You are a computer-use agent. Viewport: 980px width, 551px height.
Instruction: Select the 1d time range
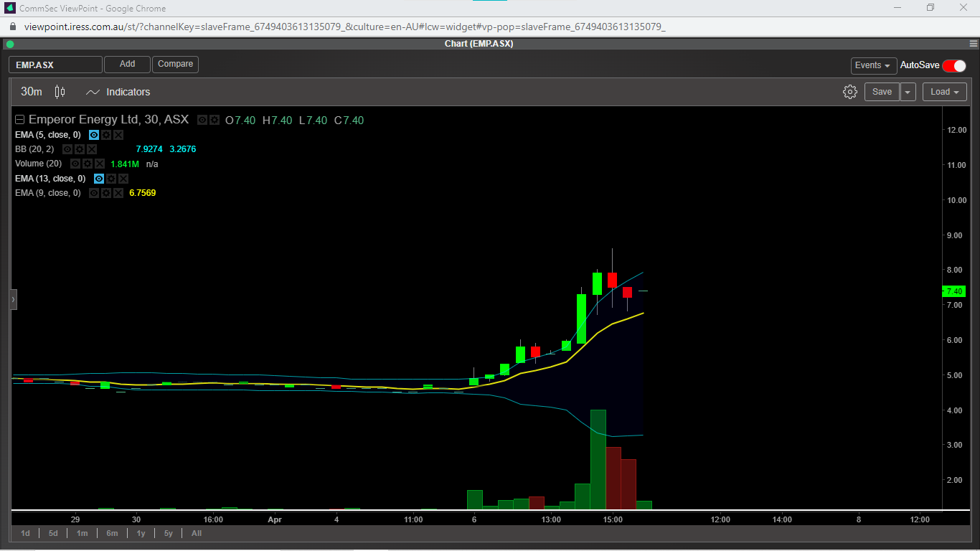pyautogui.click(x=25, y=533)
